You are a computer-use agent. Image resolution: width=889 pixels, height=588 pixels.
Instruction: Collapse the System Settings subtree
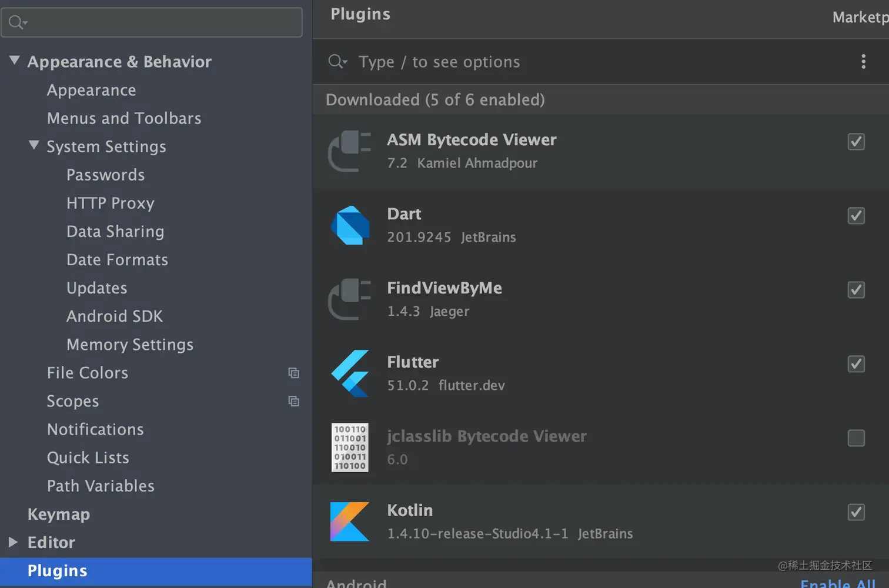pyautogui.click(x=34, y=145)
